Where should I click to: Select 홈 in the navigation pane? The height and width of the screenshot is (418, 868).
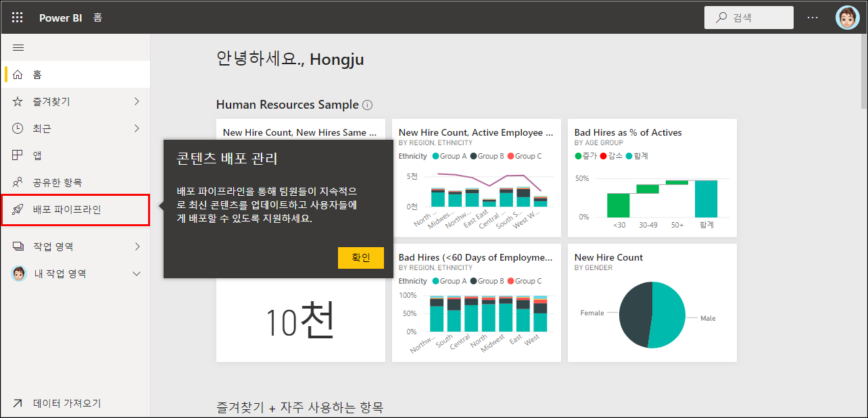tap(75, 74)
